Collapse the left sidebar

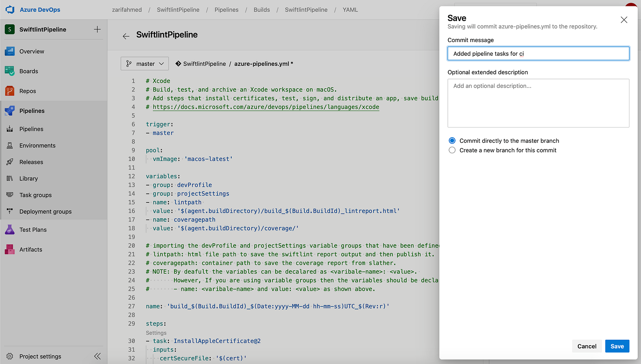pos(97,356)
